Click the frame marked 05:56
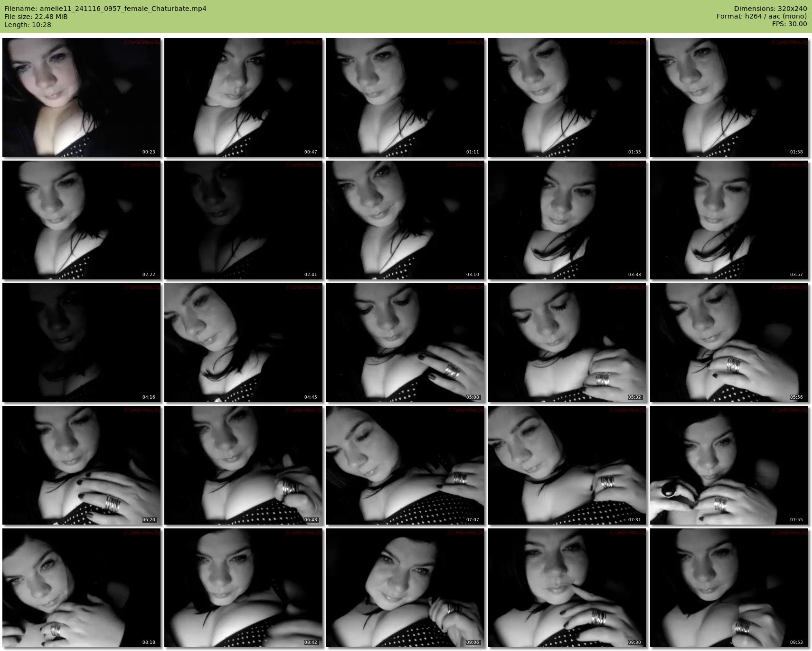This screenshot has height=651, width=812. 729,343
